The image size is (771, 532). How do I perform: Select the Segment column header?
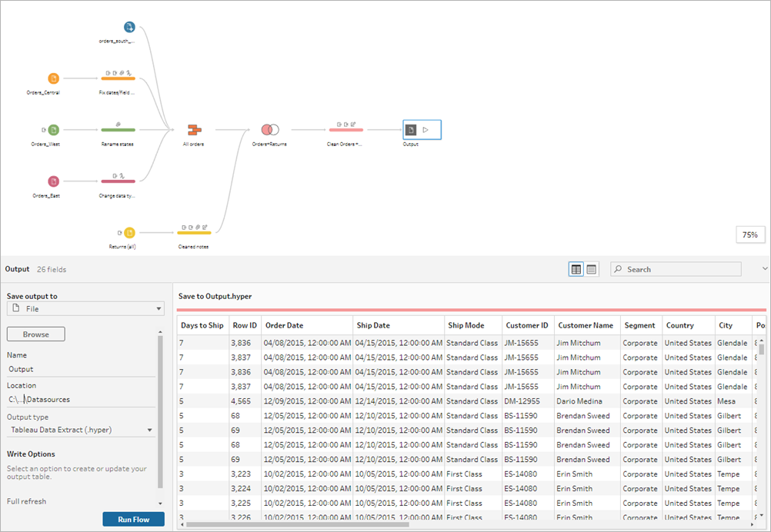[x=641, y=325]
